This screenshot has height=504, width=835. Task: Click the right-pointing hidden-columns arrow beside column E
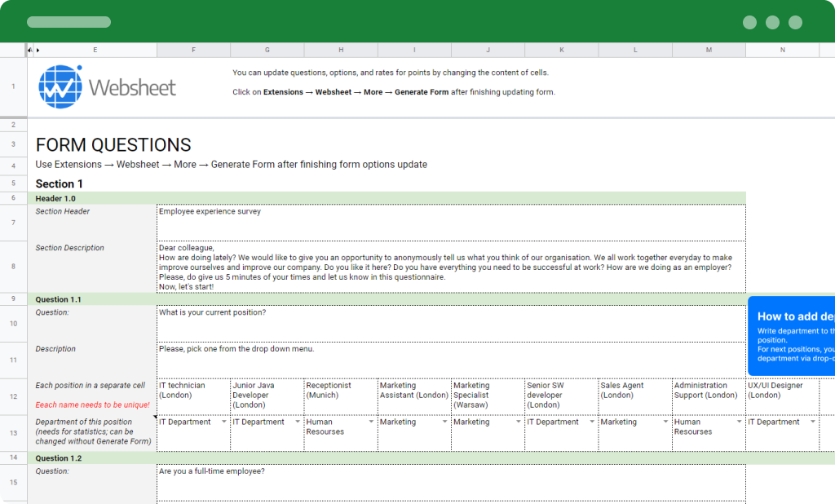click(x=38, y=50)
